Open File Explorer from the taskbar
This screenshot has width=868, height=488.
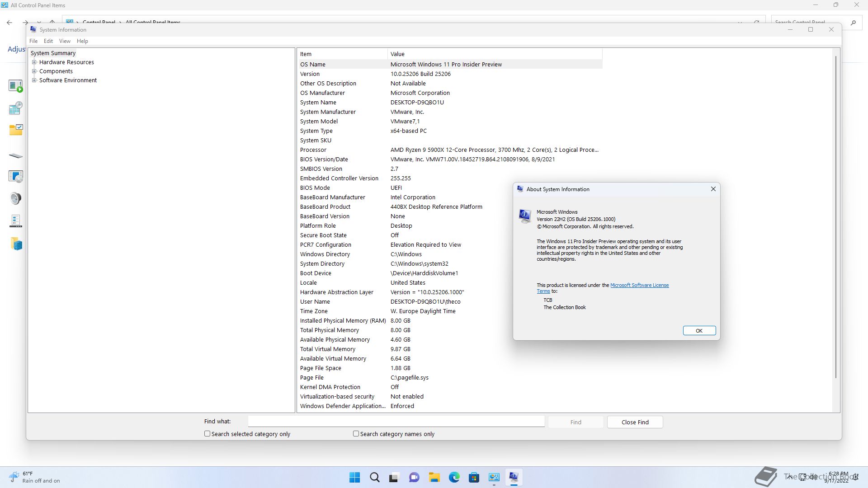pyautogui.click(x=434, y=477)
